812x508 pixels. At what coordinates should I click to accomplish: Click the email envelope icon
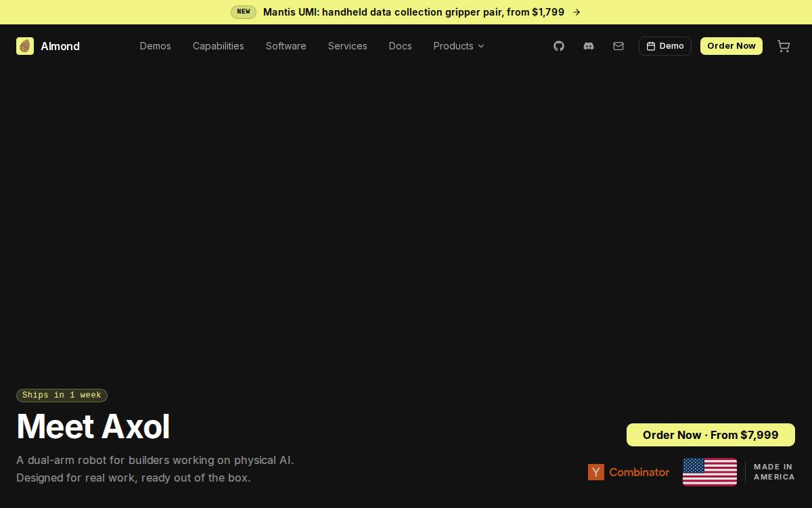618,46
